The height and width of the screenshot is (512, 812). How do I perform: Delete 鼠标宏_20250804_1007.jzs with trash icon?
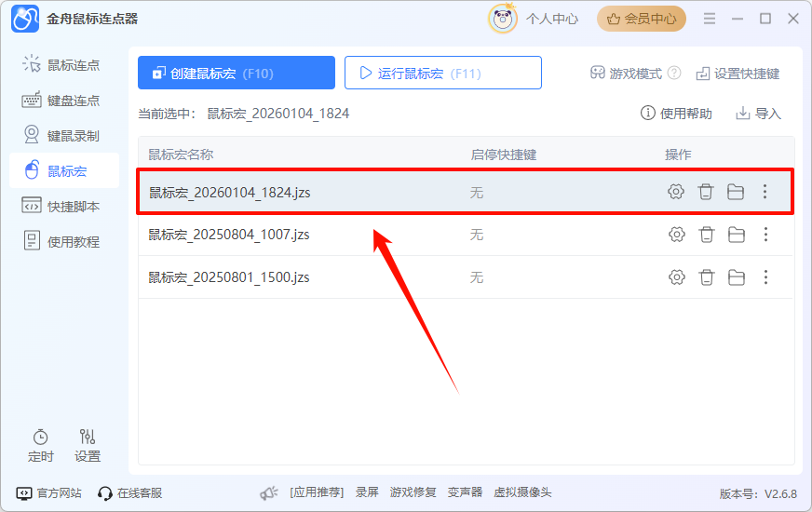click(x=707, y=235)
